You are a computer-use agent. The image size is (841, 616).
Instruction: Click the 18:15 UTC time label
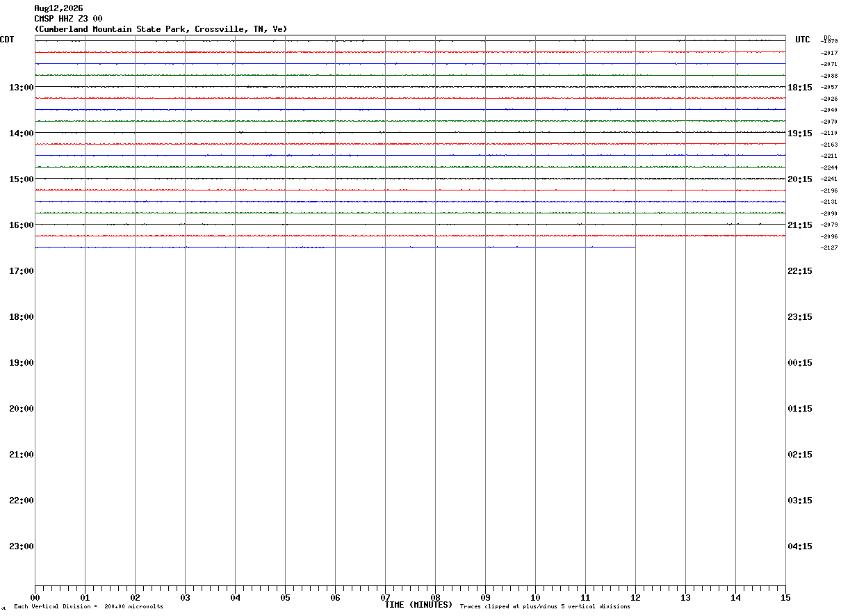point(800,88)
